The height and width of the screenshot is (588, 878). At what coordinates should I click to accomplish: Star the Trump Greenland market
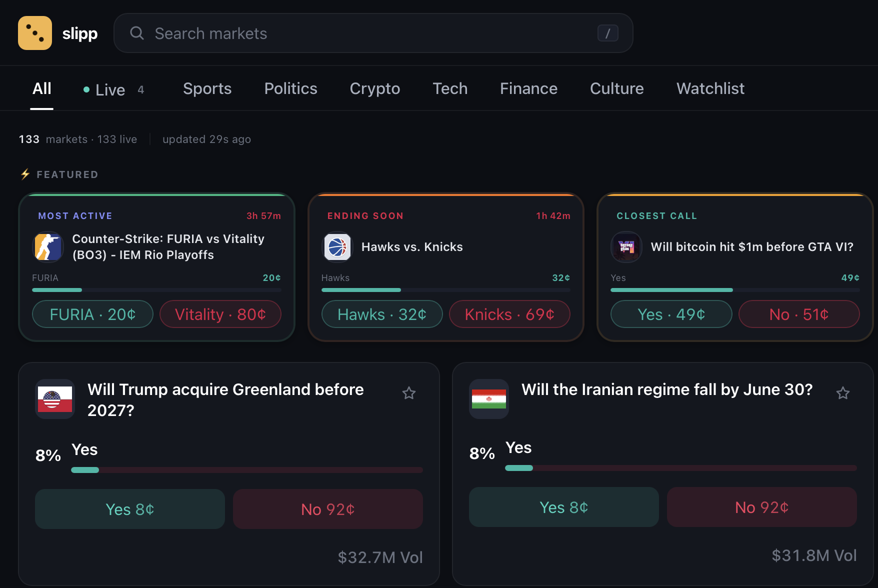[409, 393]
